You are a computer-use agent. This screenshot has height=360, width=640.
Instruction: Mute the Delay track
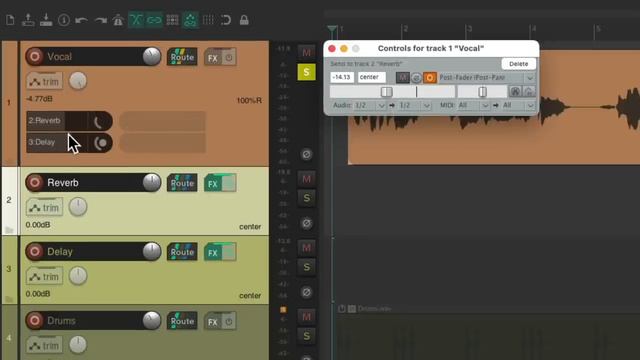pyautogui.click(x=307, y=247)
